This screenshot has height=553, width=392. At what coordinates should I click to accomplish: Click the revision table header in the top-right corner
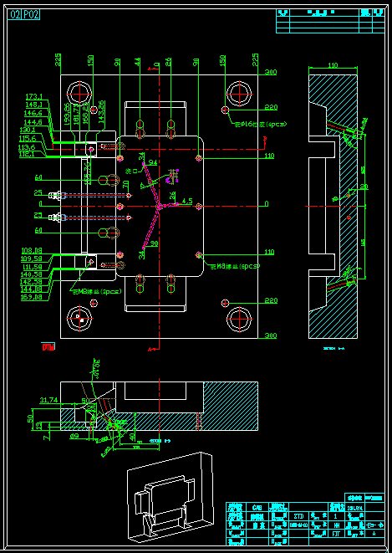click(330, 13)
